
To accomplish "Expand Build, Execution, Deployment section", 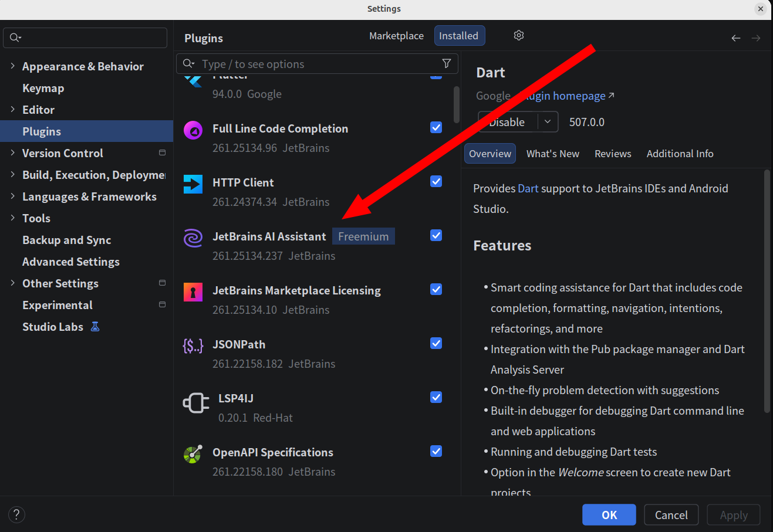I will 12,175.
